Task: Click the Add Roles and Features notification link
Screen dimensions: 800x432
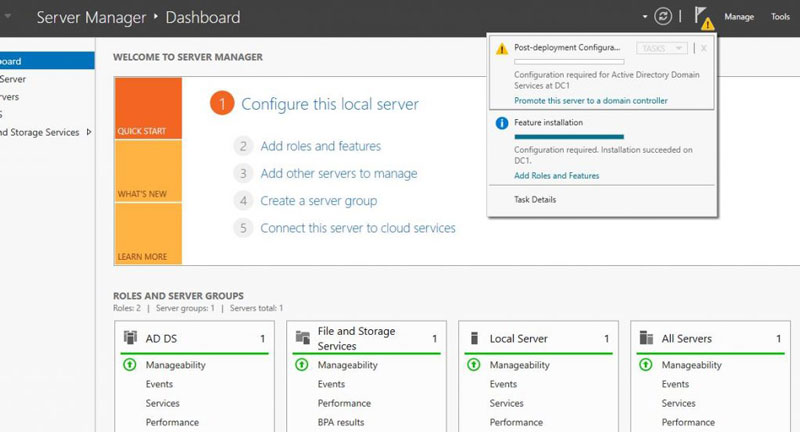Action: tap(557, 175)
